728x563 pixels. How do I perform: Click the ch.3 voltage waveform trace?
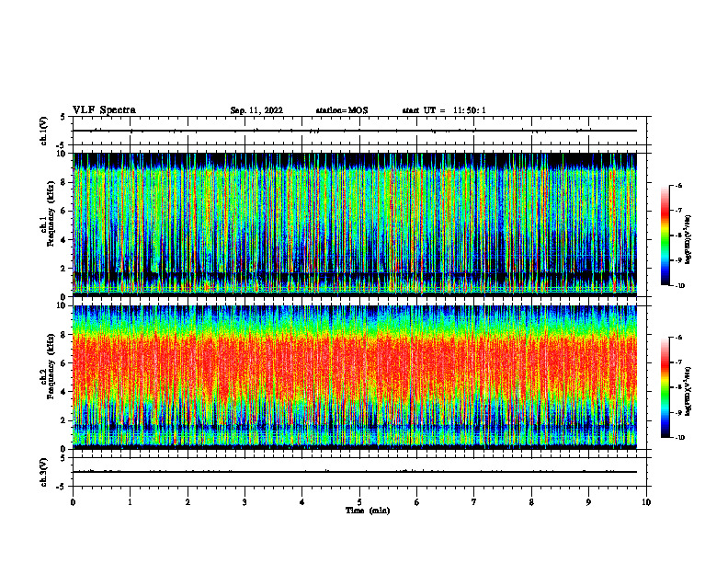354,472
